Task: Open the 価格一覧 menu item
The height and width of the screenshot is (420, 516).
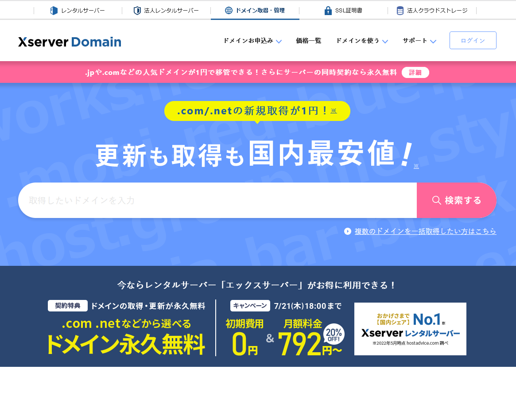Action: coord(309,40)
